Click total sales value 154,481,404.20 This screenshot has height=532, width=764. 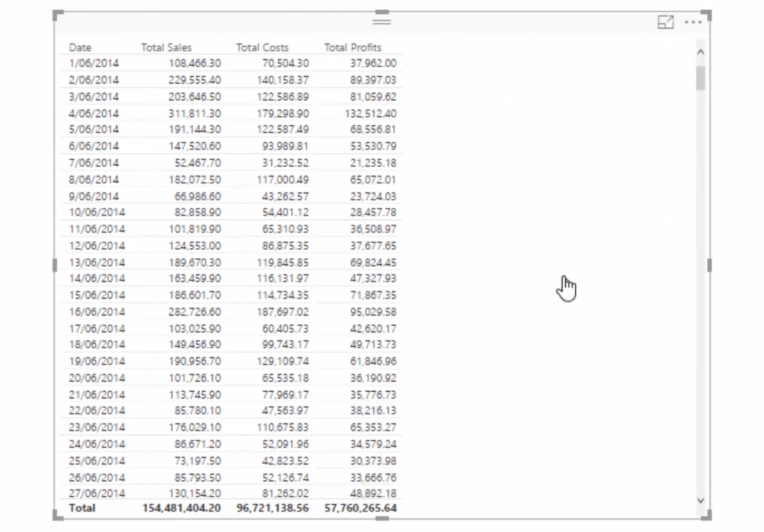181,508
